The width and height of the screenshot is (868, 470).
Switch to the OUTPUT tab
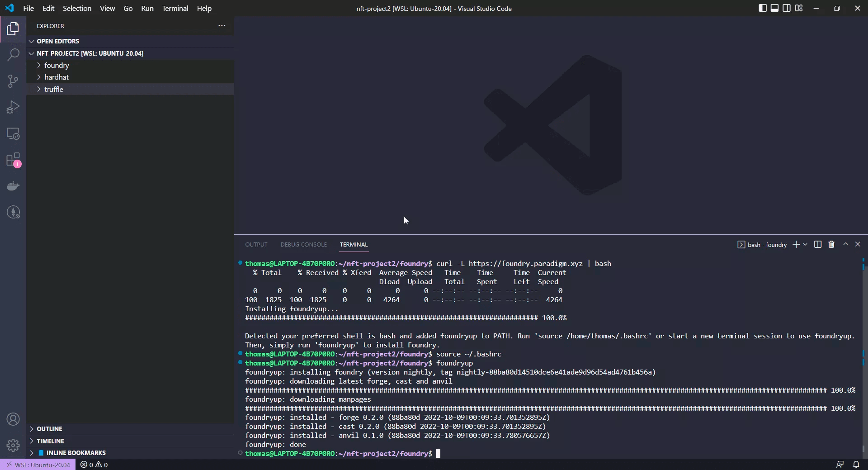[x=256, y=244]
